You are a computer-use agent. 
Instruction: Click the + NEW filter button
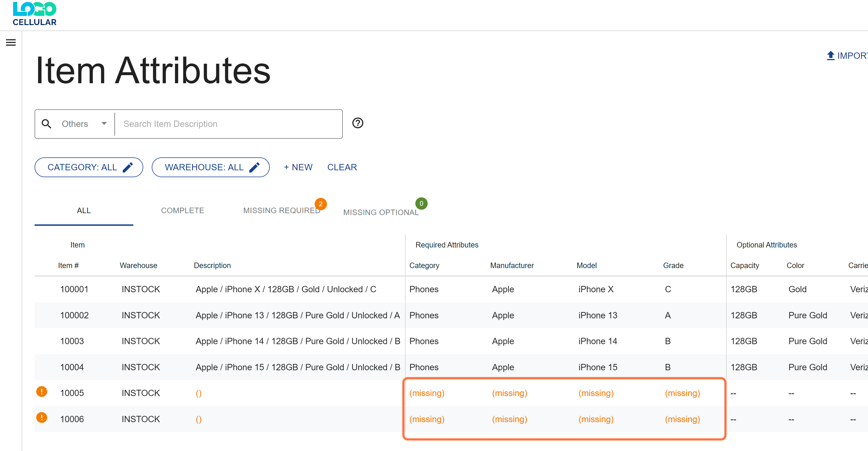coord(298,167)
